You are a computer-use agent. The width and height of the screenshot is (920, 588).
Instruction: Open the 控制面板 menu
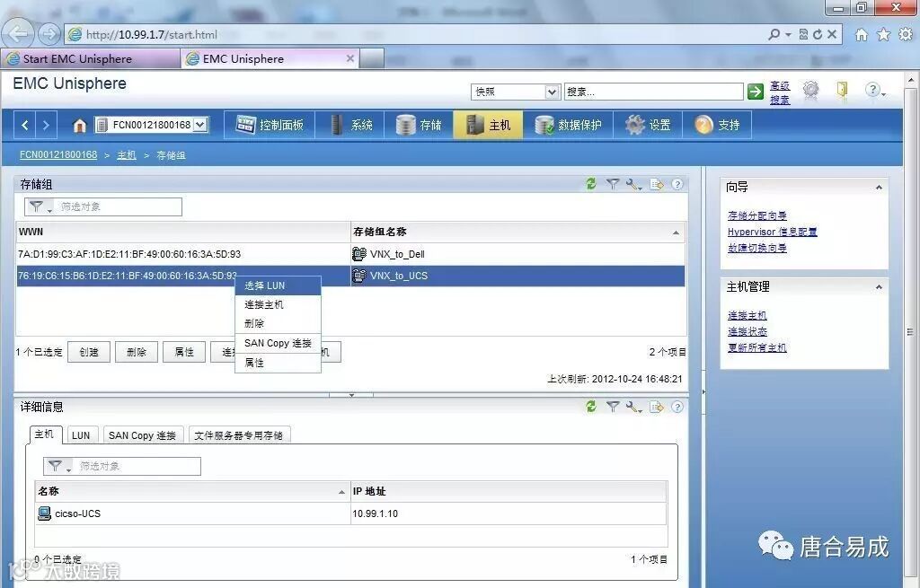click(270, 125)
